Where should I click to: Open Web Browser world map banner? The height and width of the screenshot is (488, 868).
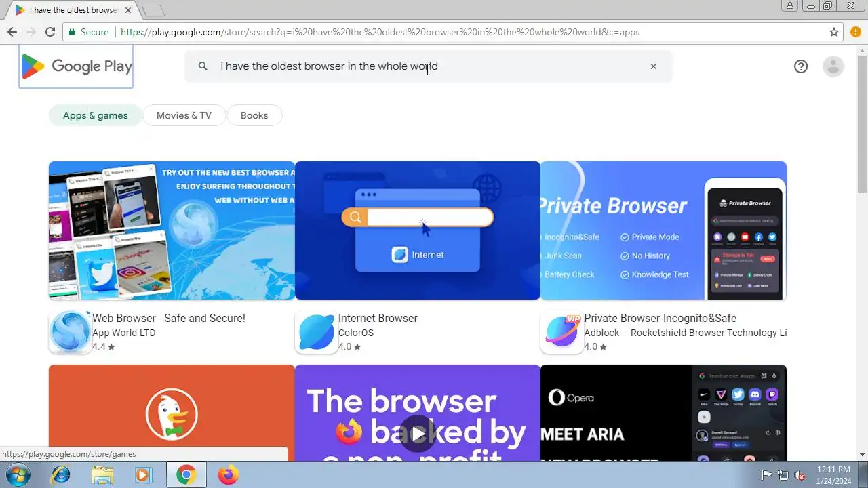pyautogui.click(x=172, y=230)
